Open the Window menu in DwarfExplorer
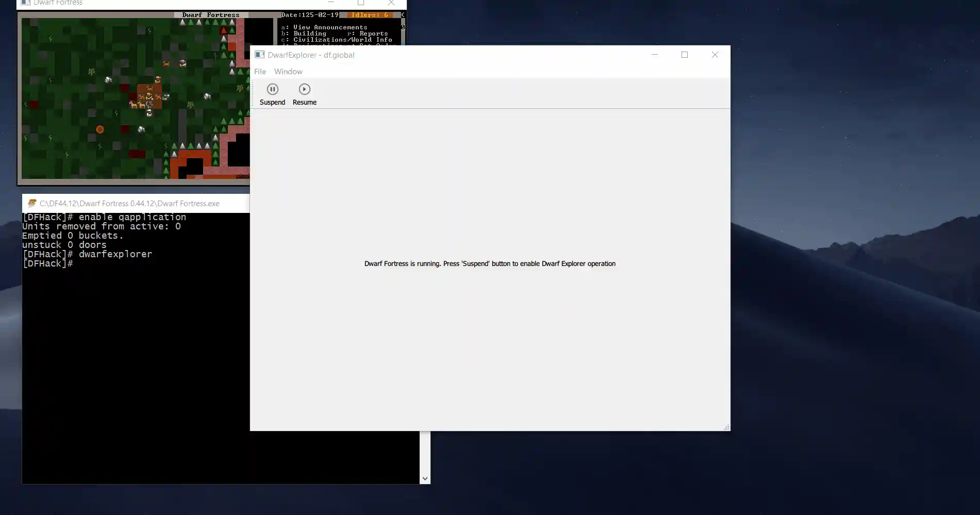The width and height of the screenshot is (980, 515). coord(288,72)
